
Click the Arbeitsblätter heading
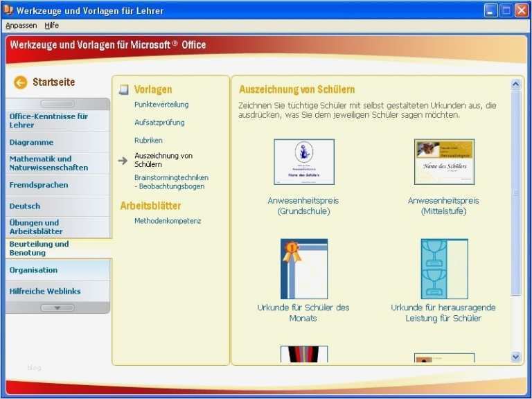pyautogui.click(x=150, y=206)
